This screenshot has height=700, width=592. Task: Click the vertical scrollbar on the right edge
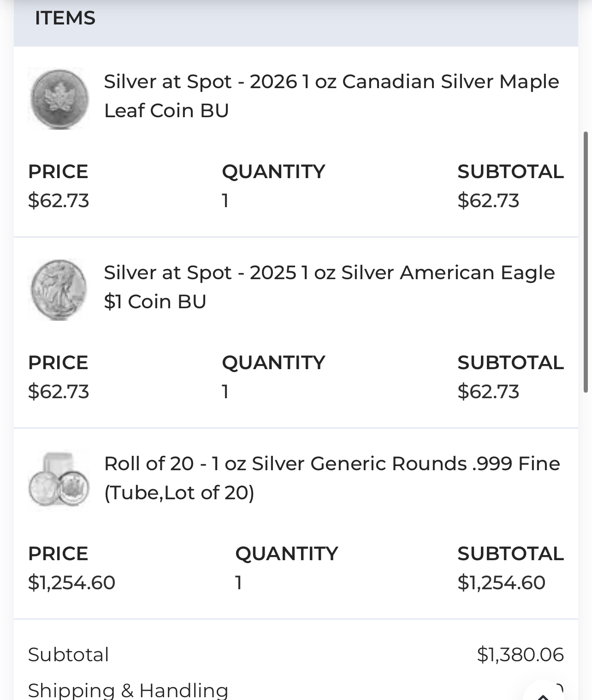pyautogui.click(x=586, y=262)
